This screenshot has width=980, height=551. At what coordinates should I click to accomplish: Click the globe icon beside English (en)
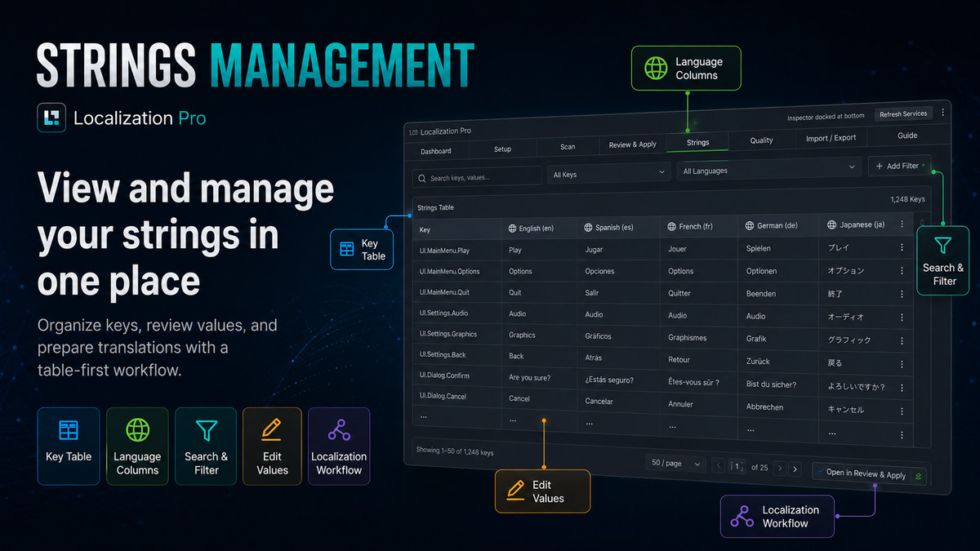[512, 229]
